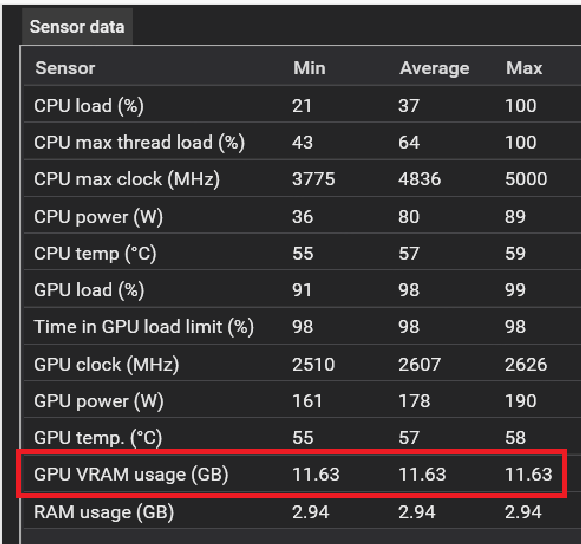Select the GPU load (%) row
The width and height of the screenshot is (581, 544).
point(302,289)
